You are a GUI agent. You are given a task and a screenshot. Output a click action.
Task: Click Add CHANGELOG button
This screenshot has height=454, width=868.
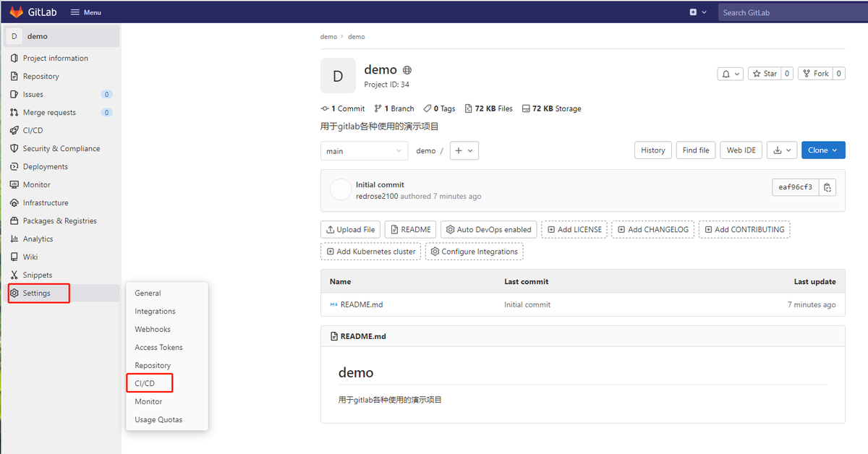[653, 229]
